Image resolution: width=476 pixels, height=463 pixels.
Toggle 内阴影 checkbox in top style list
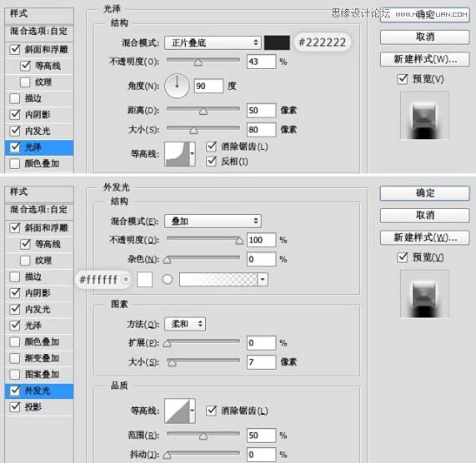click(15, 115)
